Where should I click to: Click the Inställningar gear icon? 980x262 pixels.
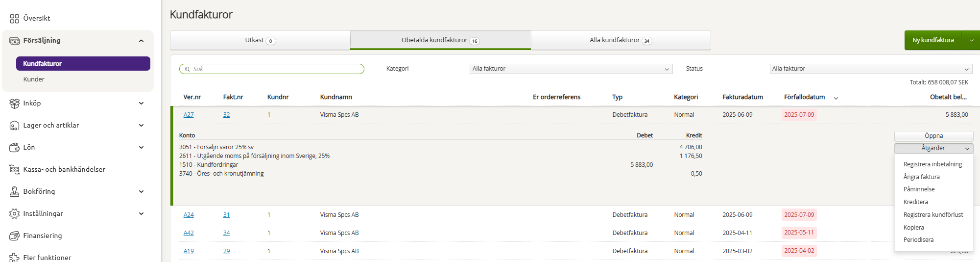tap(14, 214)
